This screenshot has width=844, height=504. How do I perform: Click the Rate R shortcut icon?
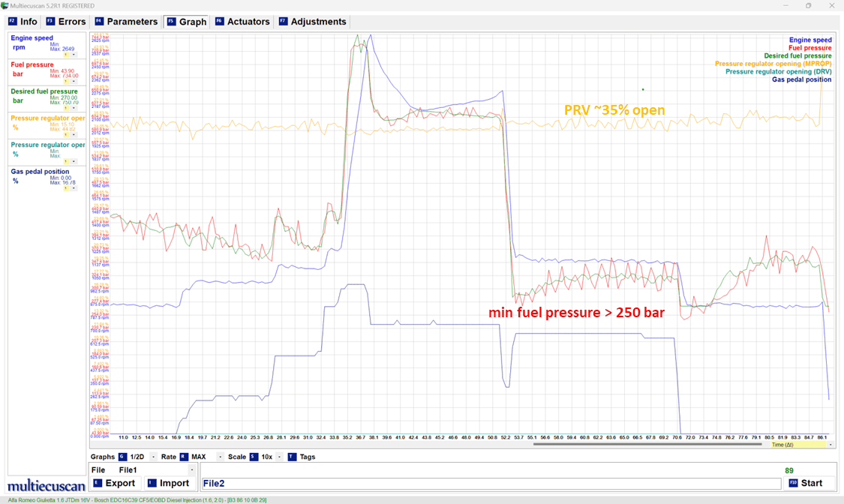(x=184, y=457)
